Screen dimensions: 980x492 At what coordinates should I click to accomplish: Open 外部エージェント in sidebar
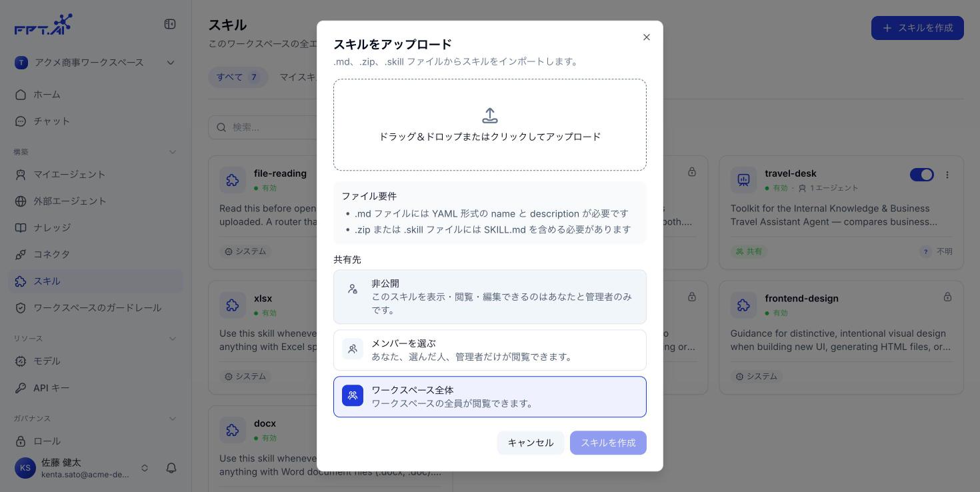[x=95, y=201]
